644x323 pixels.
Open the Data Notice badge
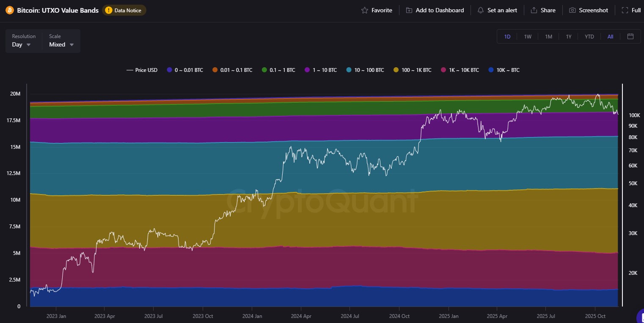coord(124,10)
